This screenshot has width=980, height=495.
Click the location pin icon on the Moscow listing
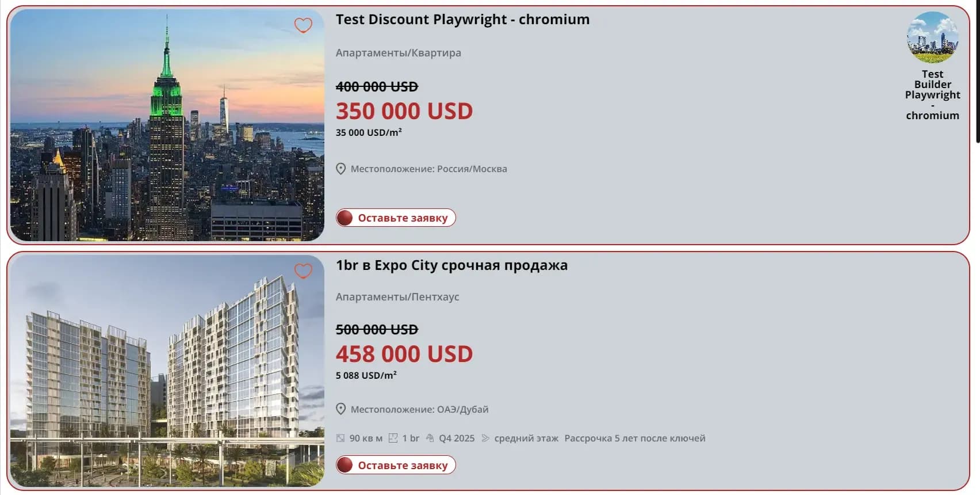click(341, 169)
